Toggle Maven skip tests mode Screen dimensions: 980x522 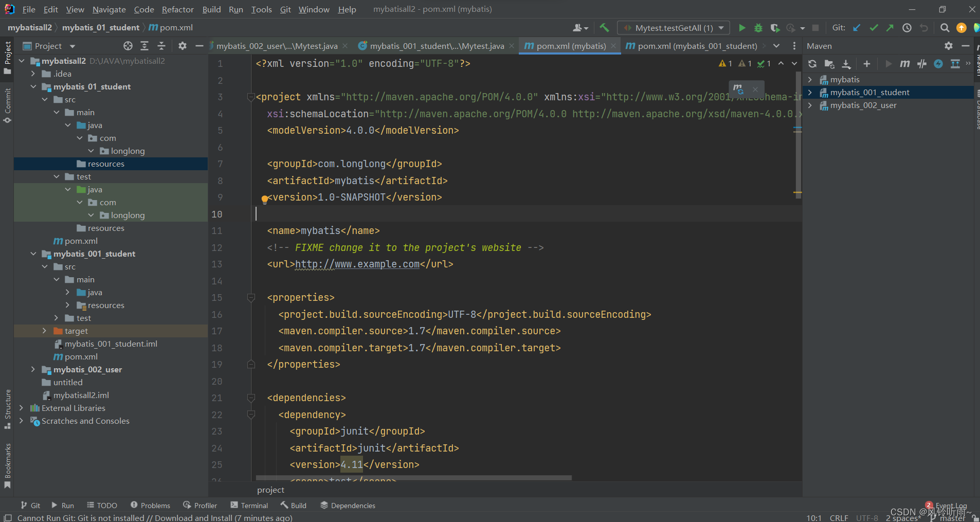[x=938, y=64]
